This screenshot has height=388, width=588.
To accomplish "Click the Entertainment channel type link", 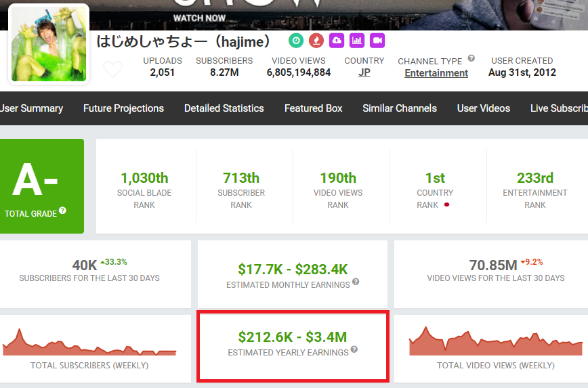I will pyautogui.click(x=436, y=73).
